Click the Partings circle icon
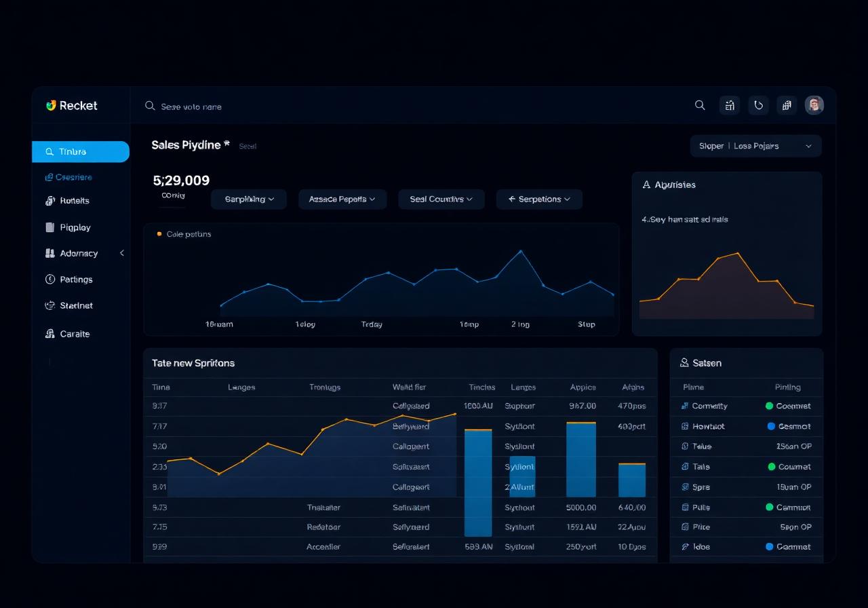The image size is (868, 608). pyautogui.click(x=50, y=279)
